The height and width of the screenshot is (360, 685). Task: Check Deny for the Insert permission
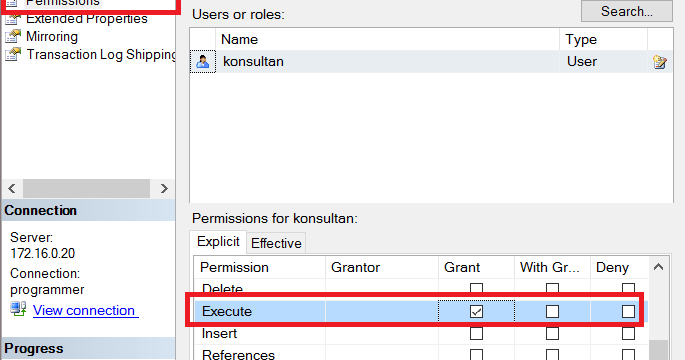[628, 333]
